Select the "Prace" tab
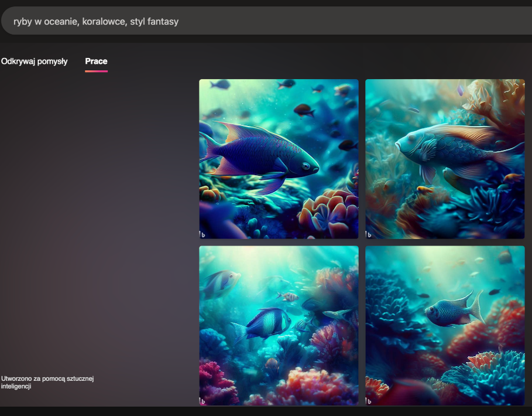Screen dimensions: 532x416 (x=96, y=62)
